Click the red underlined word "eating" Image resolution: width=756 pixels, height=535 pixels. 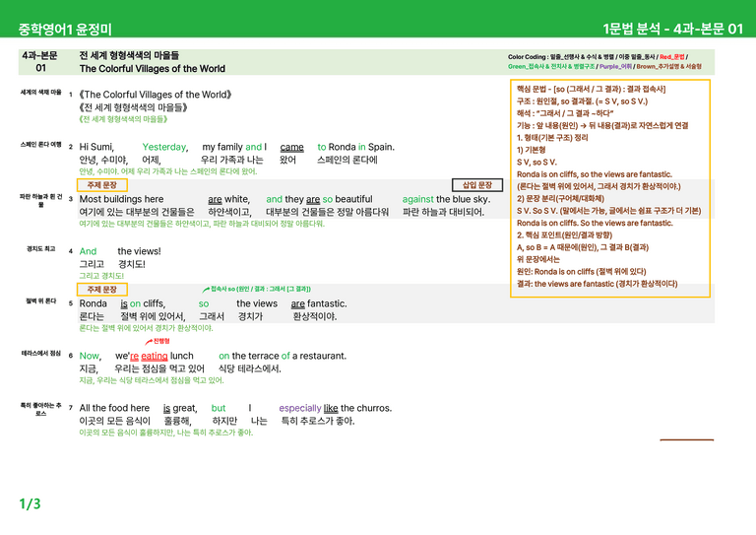[155, 356]
